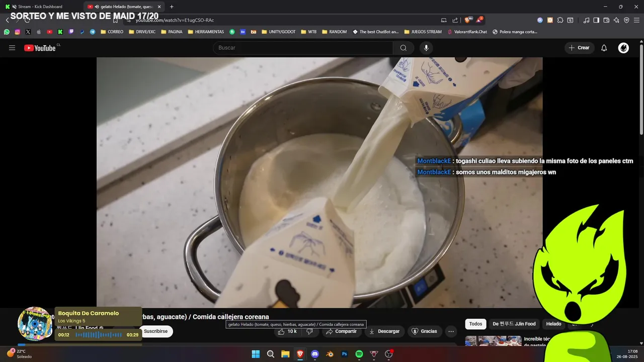The height and width of the screenshot is (362, 644).
Task: Mute the YouTube tab audio icon
Action: pos(97,7)
